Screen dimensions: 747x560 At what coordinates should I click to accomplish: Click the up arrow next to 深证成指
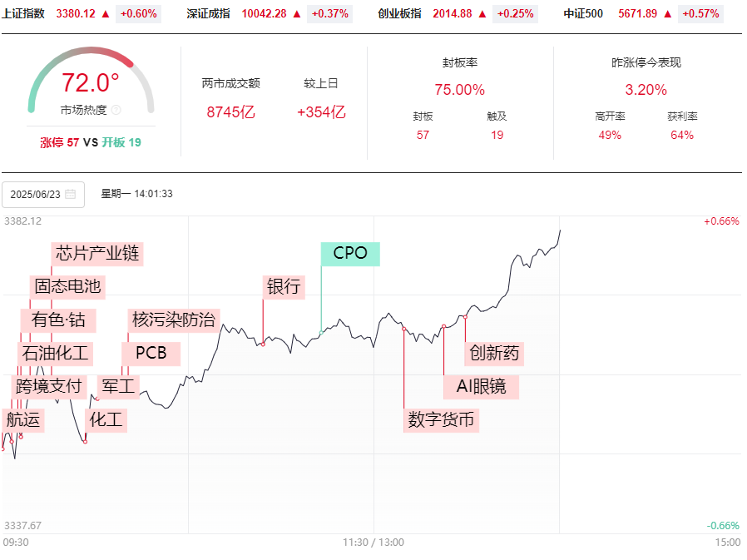pos(297,13)
